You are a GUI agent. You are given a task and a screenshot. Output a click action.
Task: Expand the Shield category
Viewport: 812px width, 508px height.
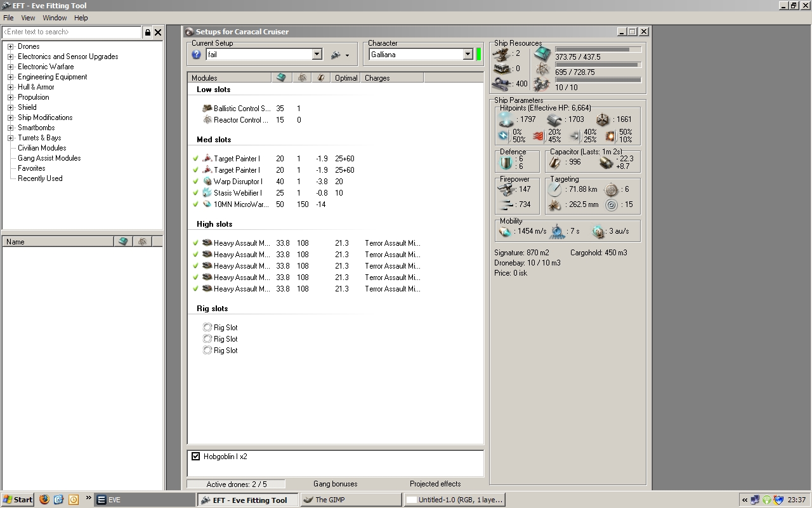(x=10, y=107)
